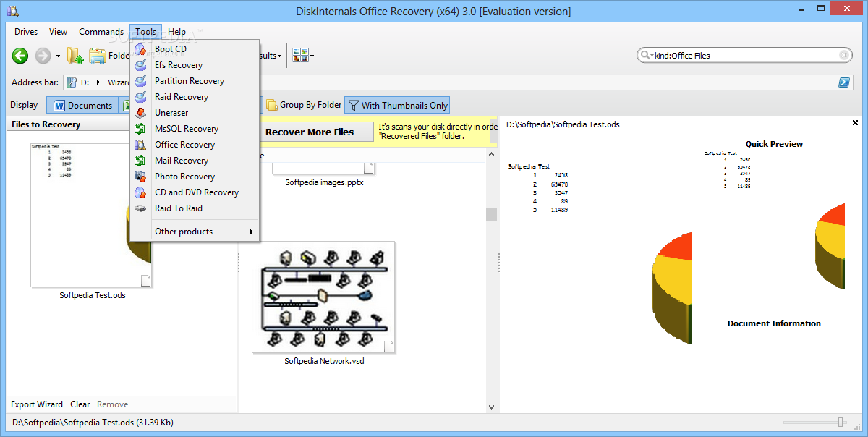
Task: Open the Commands menu
Action: pos(101,32)
